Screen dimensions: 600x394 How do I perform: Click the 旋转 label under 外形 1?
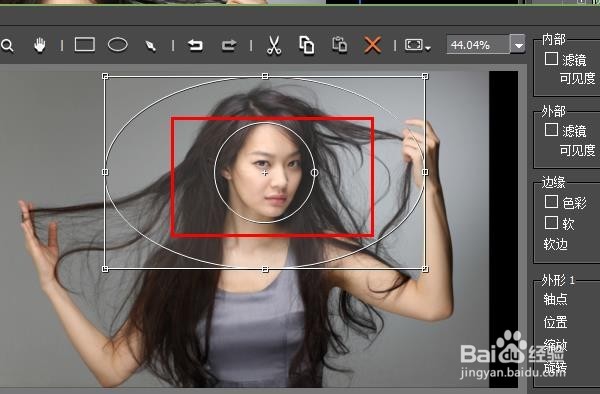pos(555,367)
